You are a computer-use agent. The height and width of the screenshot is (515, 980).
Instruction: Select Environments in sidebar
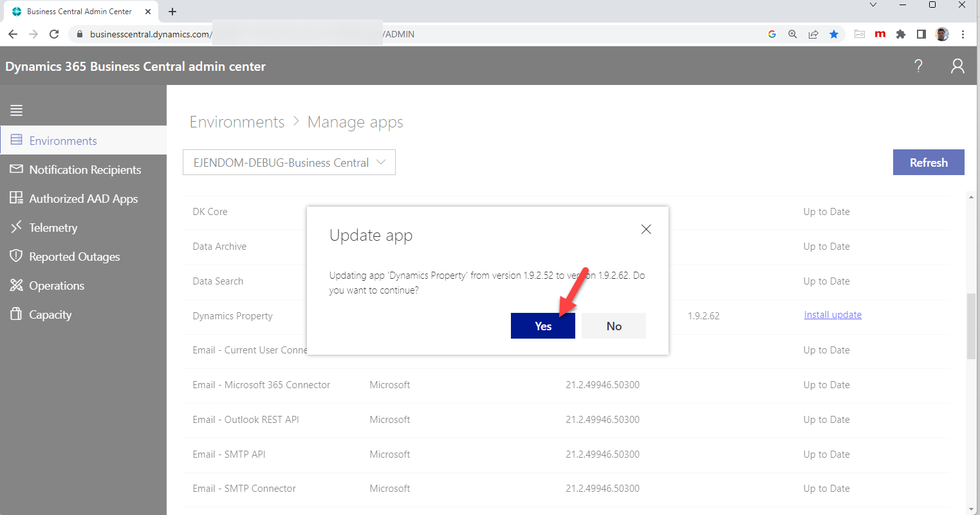pos(84,140)
